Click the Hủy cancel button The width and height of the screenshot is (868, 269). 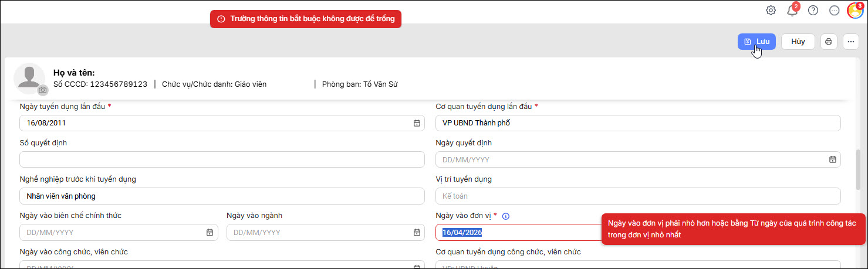click(798, 42)
